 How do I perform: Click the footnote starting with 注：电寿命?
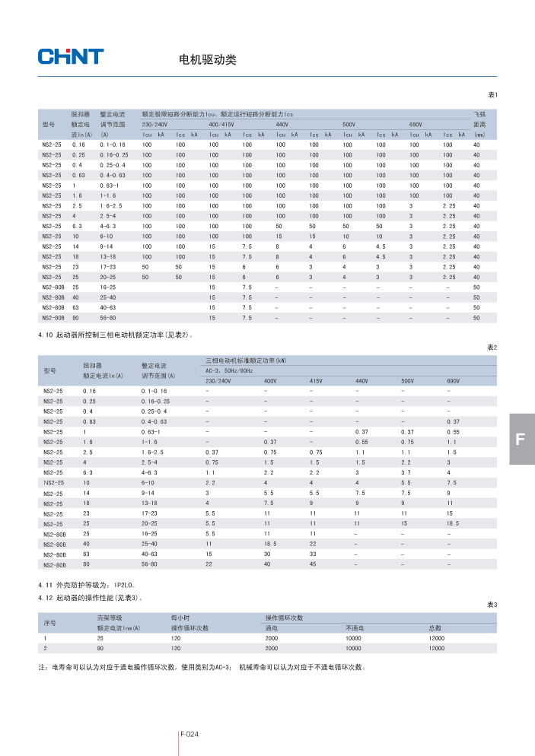[202, 668]
